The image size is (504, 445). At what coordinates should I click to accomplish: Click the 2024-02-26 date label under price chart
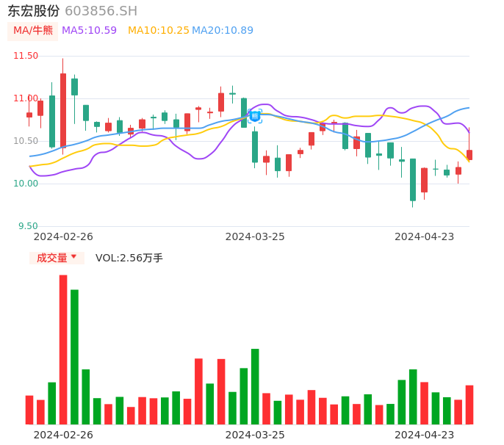(x=63, y=236)
